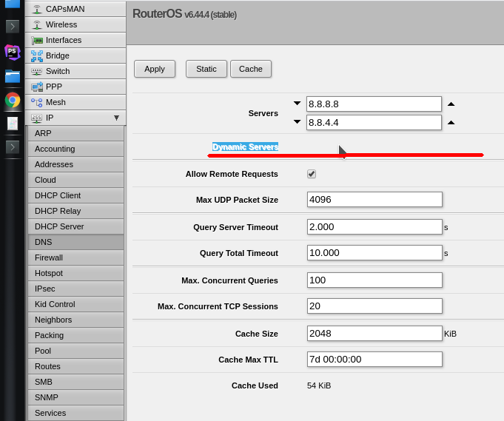Click the lower terminal arrow dock icon
This screenshot has width=504, height=421.
click(x=13, y=147)
